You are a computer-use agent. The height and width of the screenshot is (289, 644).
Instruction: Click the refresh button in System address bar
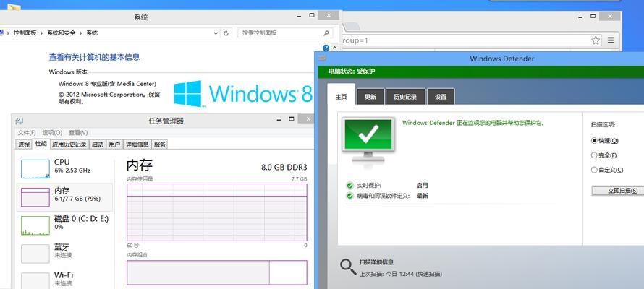(226, 33)
